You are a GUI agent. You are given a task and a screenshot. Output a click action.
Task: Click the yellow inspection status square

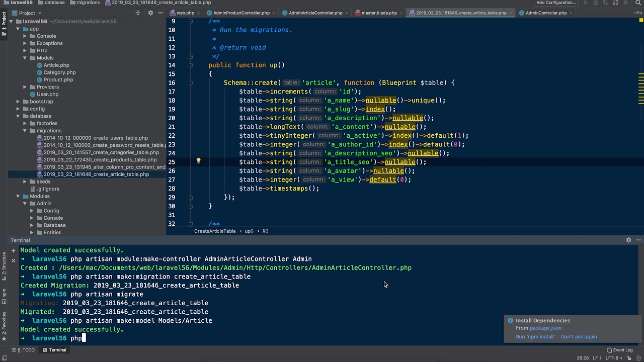pos(641,21)
